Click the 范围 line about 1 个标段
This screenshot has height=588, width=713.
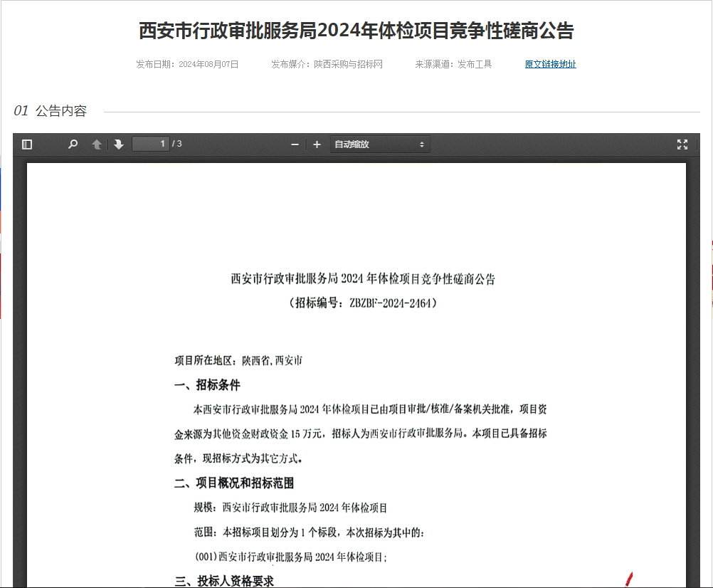(310, 532)
